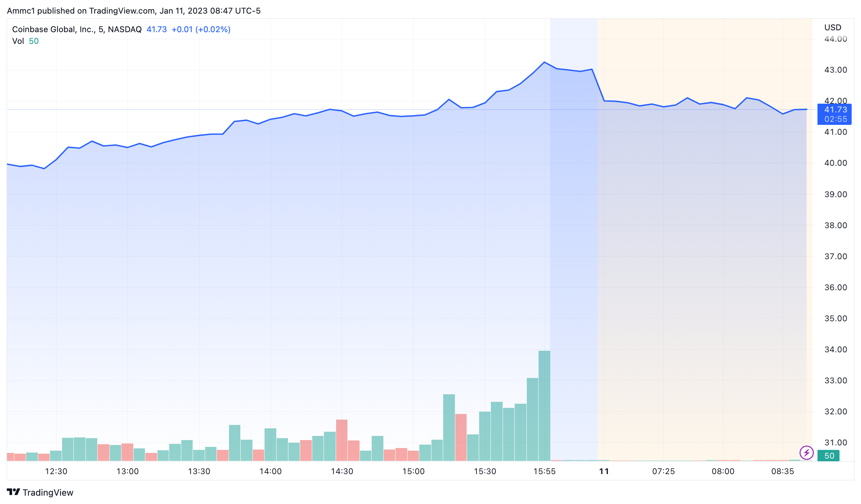Screen dimensions: 861x504
Task: Select the 08:35 label on time axis
Action: [x=783, y=471]
